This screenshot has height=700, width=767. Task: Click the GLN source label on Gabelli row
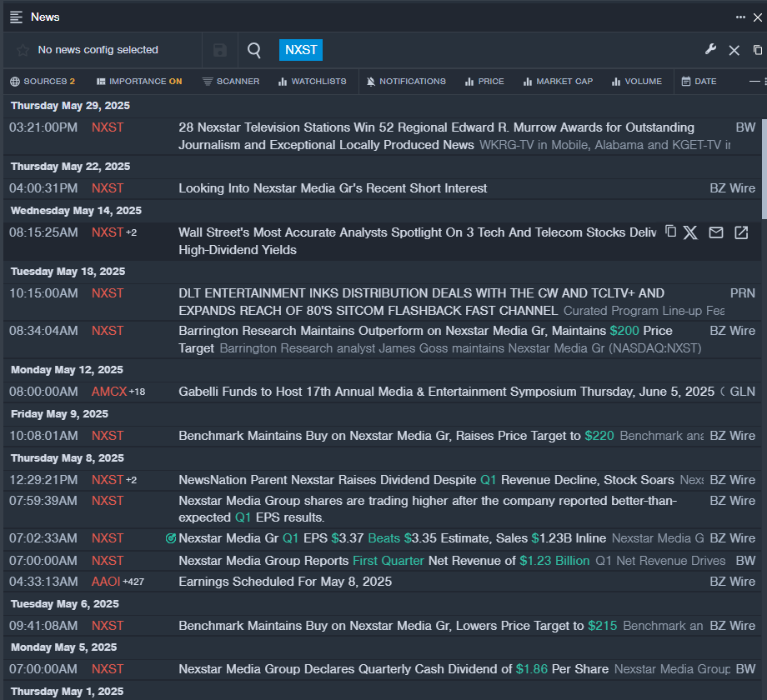743,392
